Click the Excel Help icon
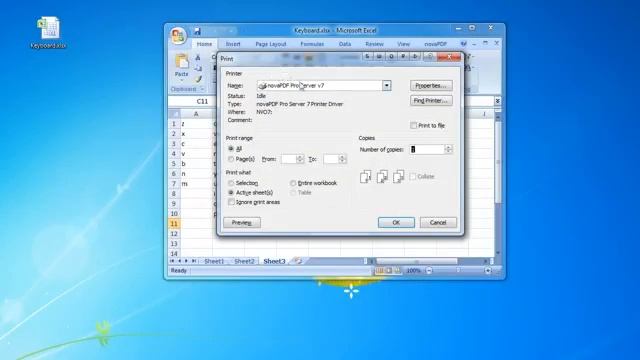Viewport: 640px width, 360px height. pyautogui.click(x=463, y=44)
